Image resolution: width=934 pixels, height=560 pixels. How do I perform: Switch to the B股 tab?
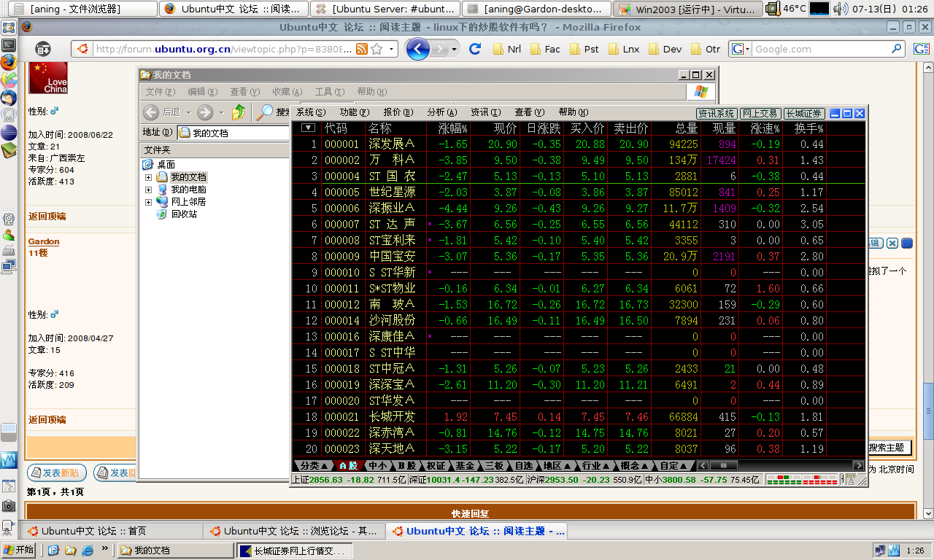[407, 465]
